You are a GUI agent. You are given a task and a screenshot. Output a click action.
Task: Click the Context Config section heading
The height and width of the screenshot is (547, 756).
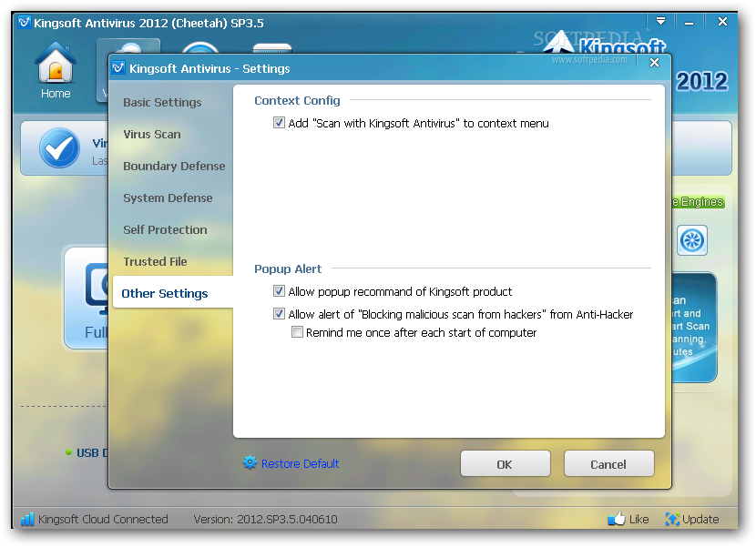pyautogui.click(x=297, y=100)
